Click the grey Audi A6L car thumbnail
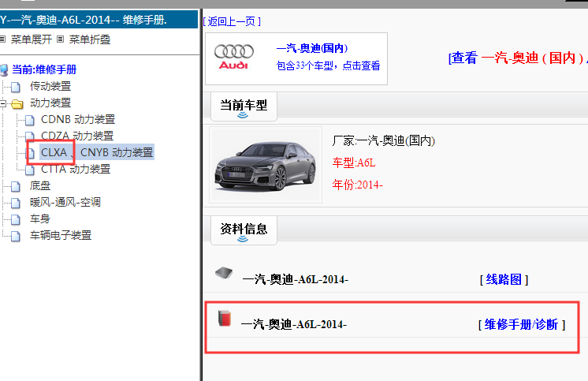The width and height of the screenshot is (588, 381). (x=266, y=165)
